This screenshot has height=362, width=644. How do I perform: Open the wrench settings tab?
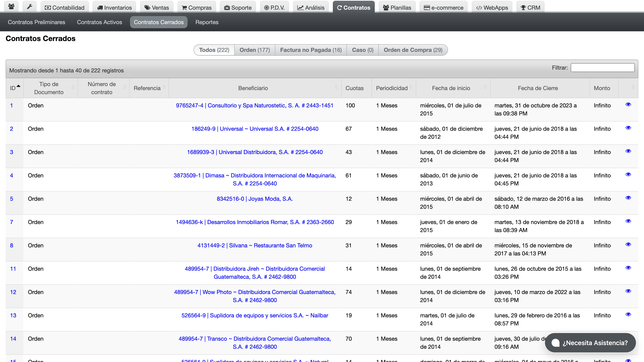click(30, 7)
